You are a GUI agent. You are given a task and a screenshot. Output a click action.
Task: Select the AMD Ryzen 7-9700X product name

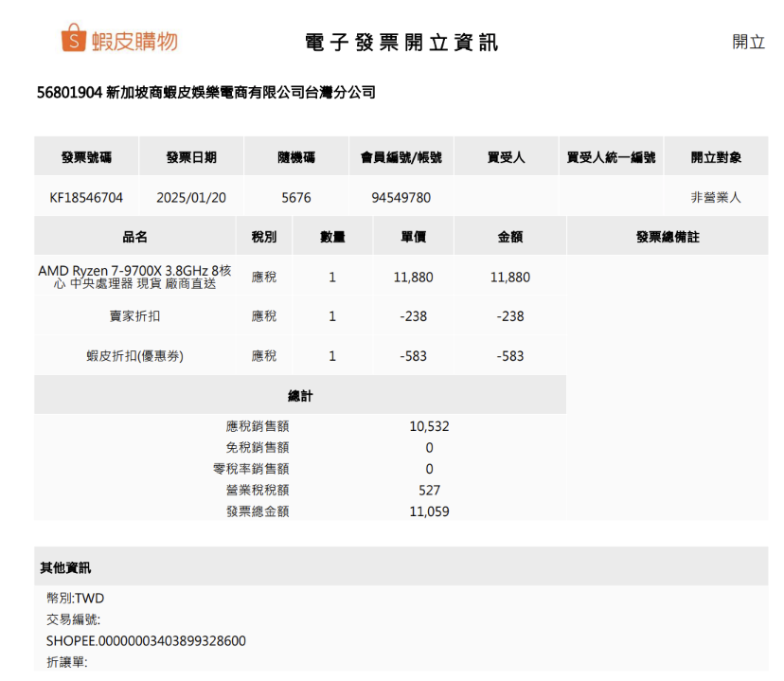point(135,277)
